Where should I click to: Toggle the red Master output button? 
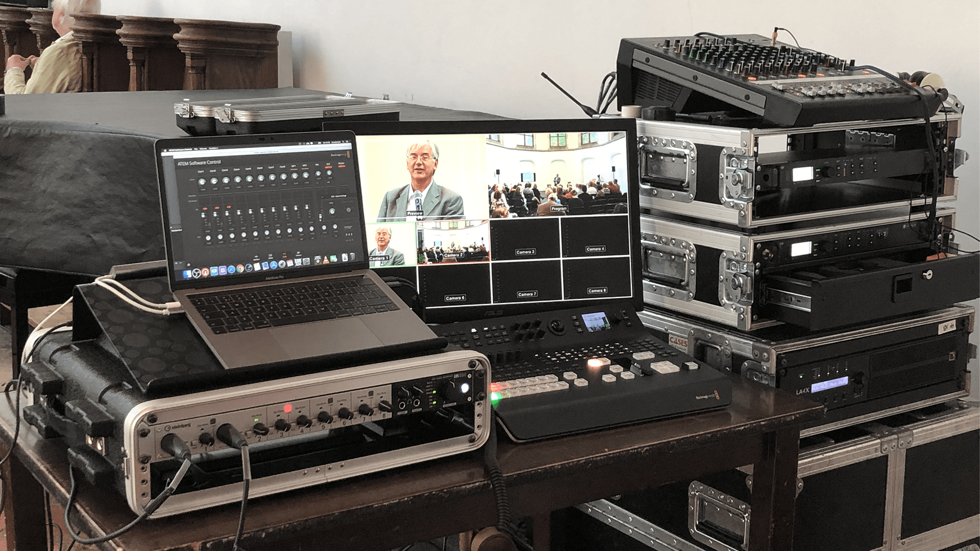[342, 166]
